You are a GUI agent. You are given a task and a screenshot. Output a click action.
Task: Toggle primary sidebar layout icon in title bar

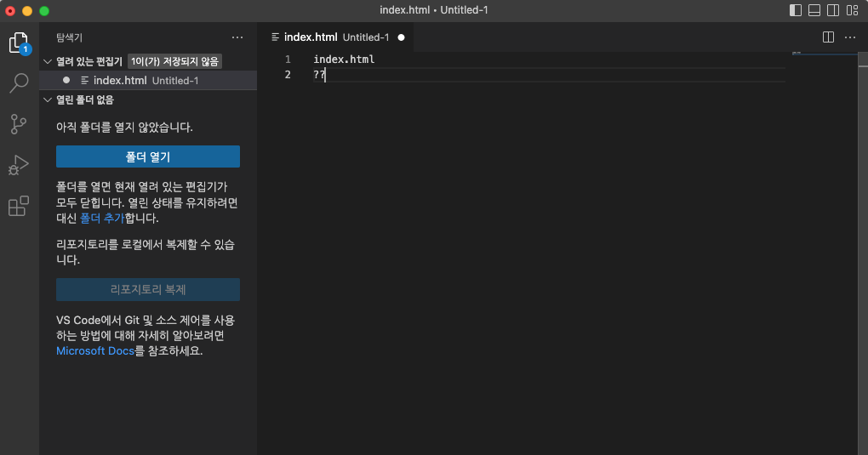pyautogui.click(x=796, y=10)
